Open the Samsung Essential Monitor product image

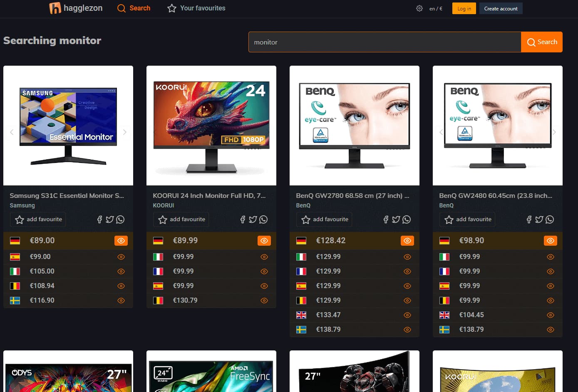68,126
